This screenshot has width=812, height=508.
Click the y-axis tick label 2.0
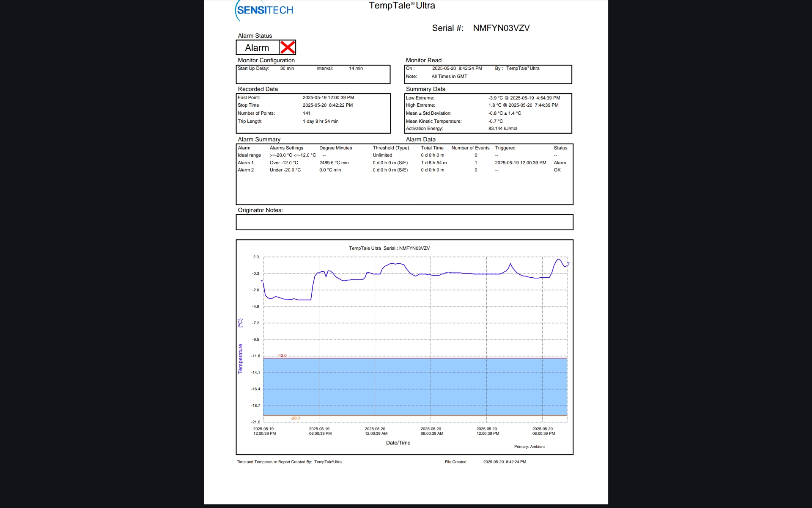pyautogui.click(x=256, y=257)
